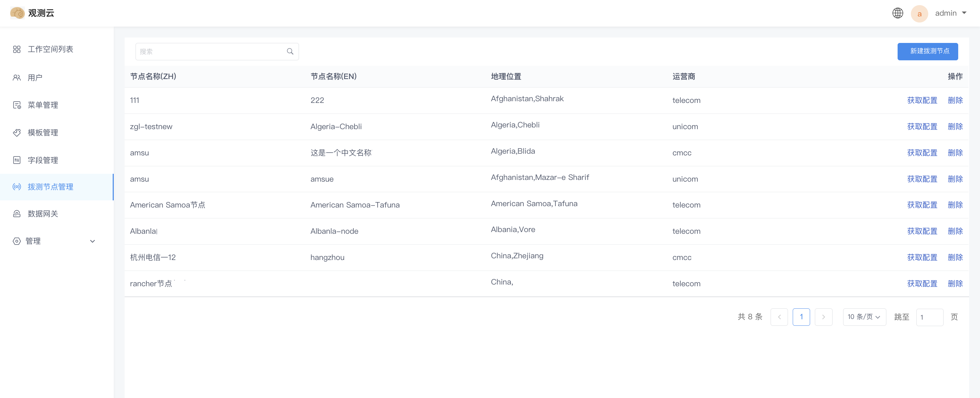
Task: Click the 模板管理 sidebar icon
Action: point(17,133)
